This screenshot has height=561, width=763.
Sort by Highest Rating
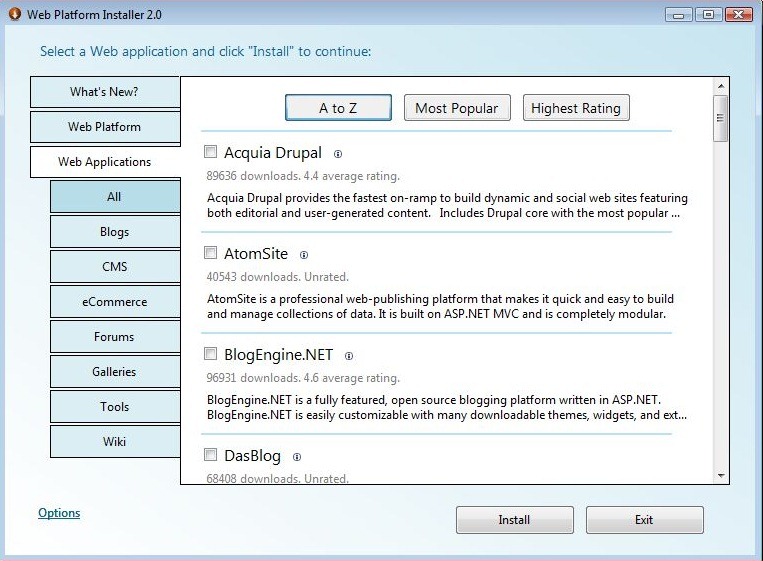pos(576,108)
